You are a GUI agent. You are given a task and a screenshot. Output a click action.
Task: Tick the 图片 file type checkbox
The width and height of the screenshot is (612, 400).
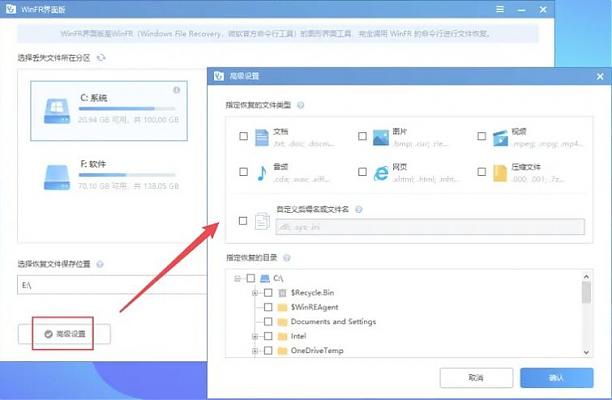pos(362,136)
